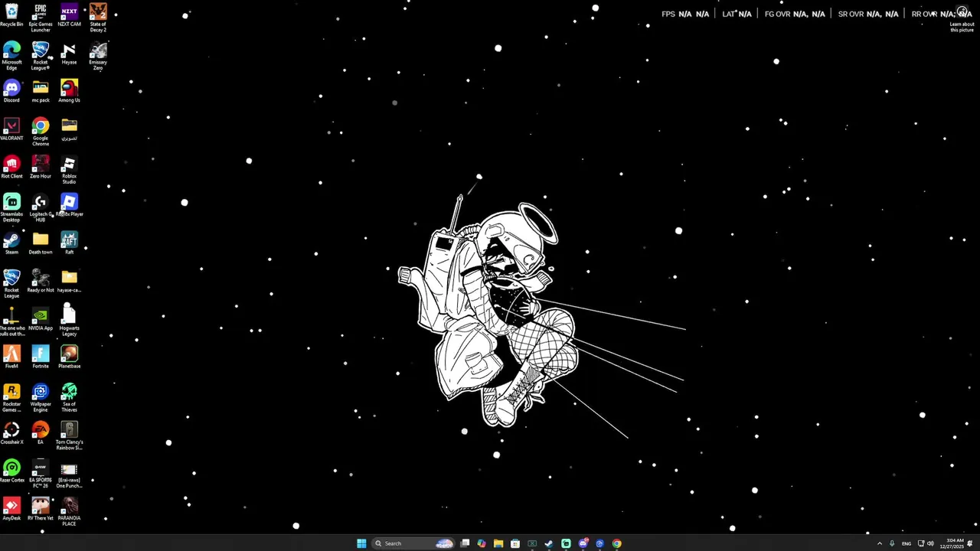Image resolution: width=980 pixels, height=551 pixels.
Task: Show hidden system tray icons
Action: click(879, 543)
